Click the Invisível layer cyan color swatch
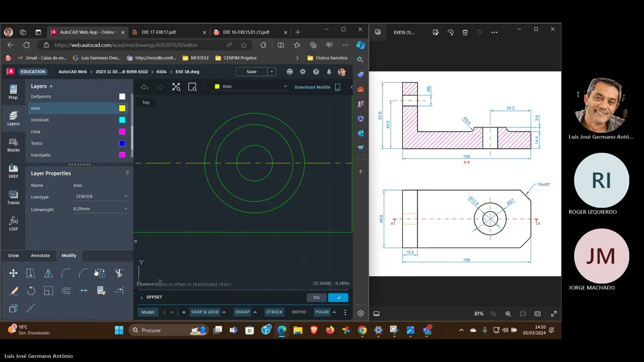Screen dimensions: 644x362 pyautogui.click(x=122, y=120)
